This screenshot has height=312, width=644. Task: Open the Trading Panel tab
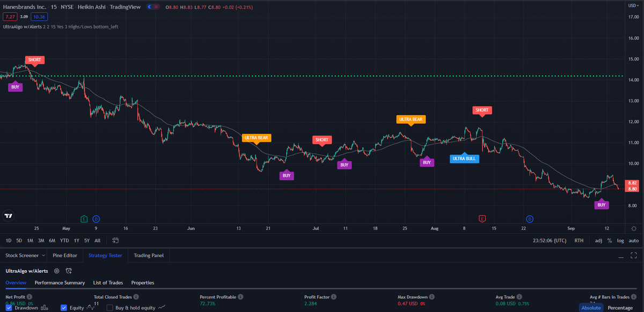coord(149,255)
